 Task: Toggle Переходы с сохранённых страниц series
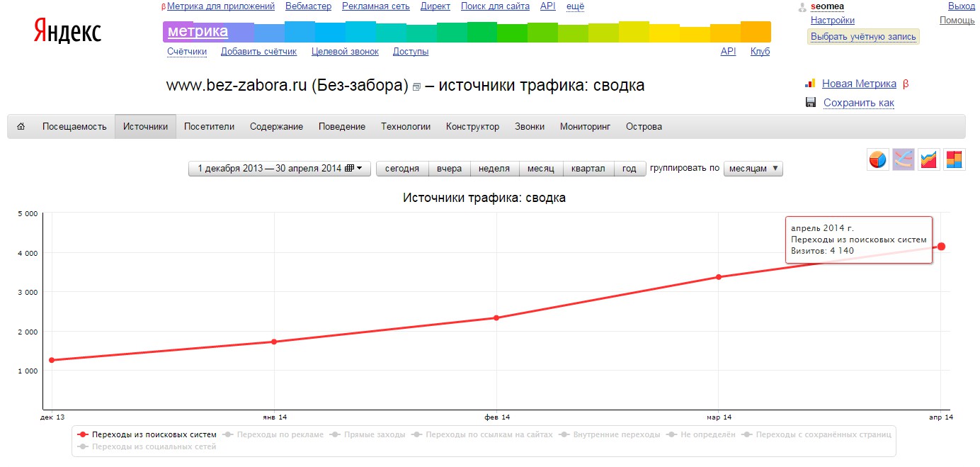point(818,434)
